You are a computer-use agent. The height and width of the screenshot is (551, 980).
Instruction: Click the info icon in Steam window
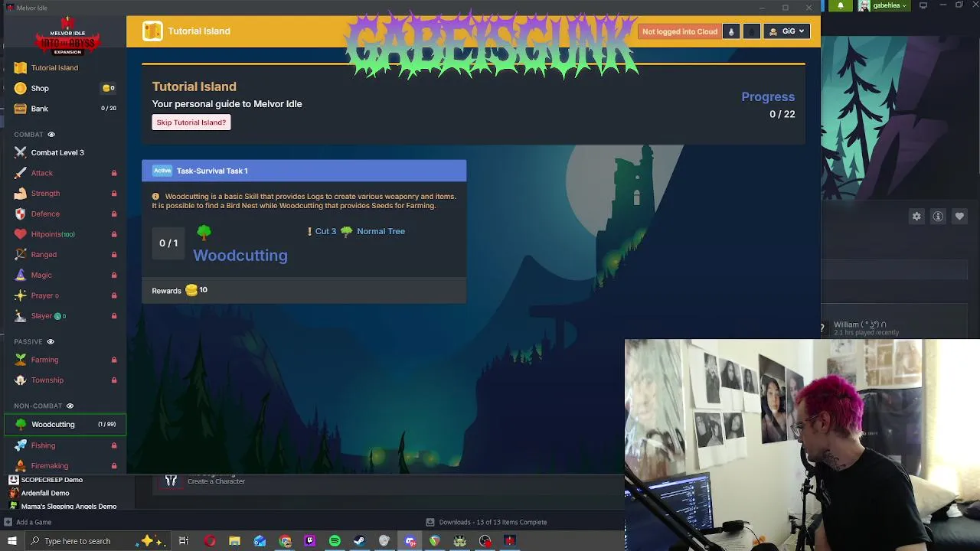coord(938,217)
